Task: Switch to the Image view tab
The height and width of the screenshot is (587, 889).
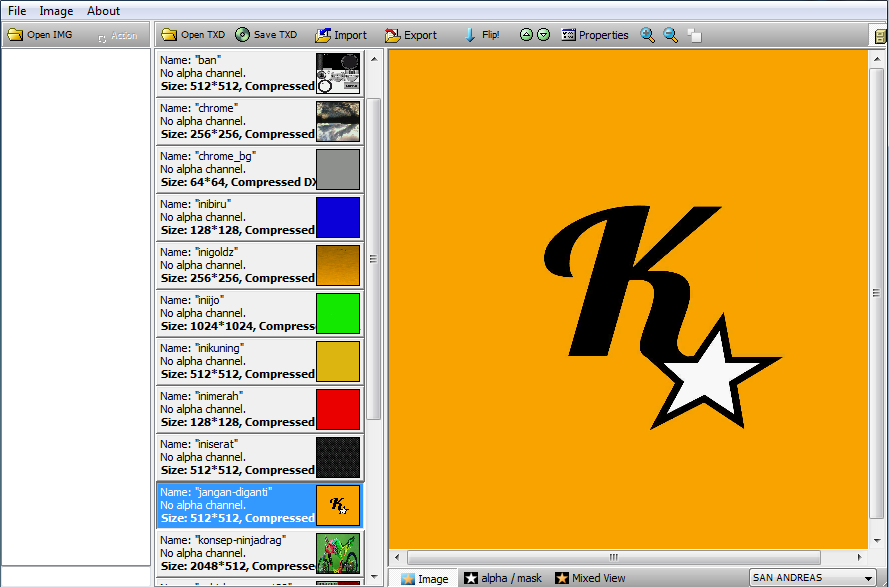Action: coord(424,578)
